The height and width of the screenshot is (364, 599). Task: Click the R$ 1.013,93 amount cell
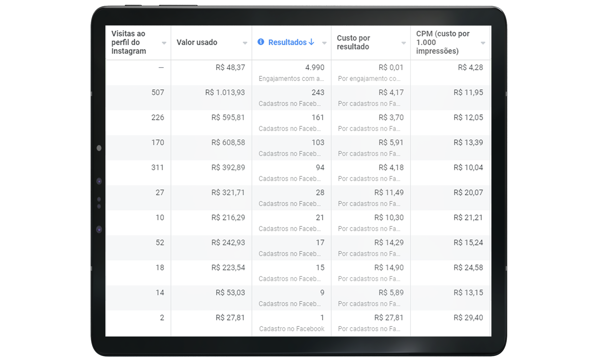(x=225, y=92)
